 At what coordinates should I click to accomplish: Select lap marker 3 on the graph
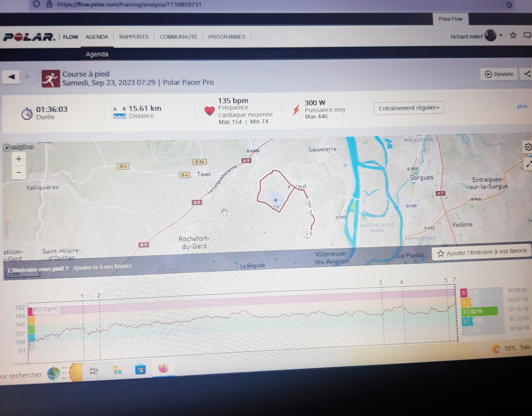click(380, 282)
